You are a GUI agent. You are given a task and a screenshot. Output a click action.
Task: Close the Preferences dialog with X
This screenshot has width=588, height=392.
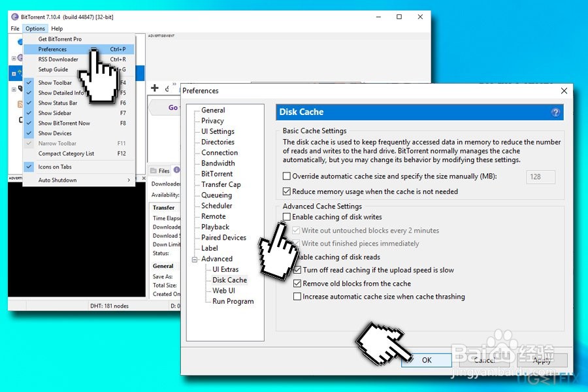click(x=564, y=91)
